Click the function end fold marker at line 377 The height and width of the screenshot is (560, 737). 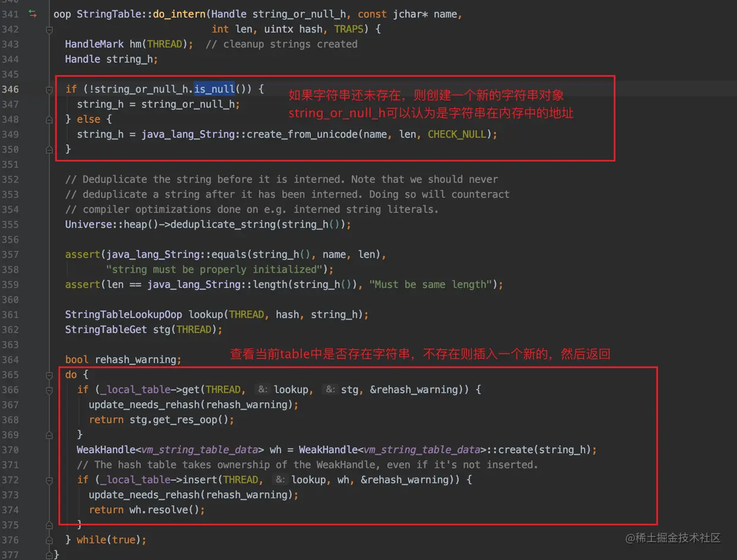click(50, 555)
